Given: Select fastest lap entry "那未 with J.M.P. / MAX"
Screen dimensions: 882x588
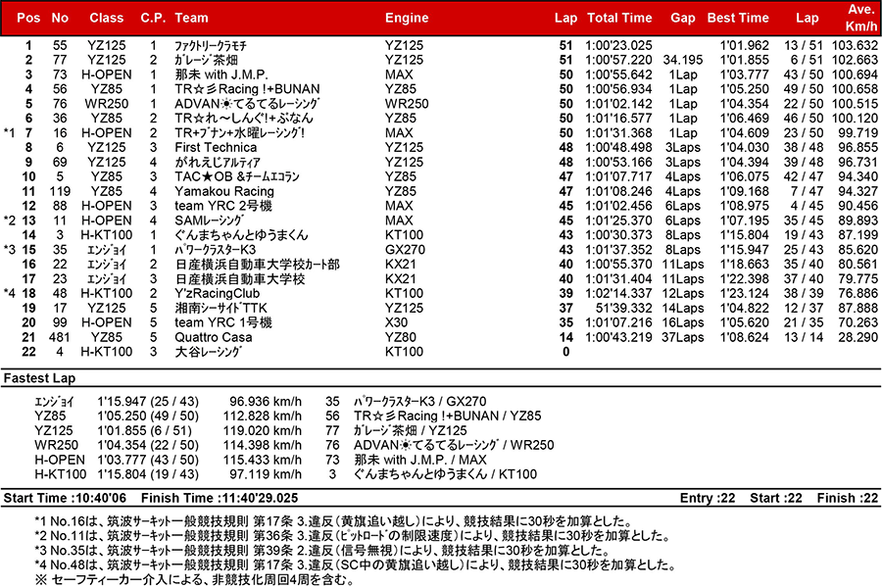Looking at the screenshot, I should [x=420, y=461].
